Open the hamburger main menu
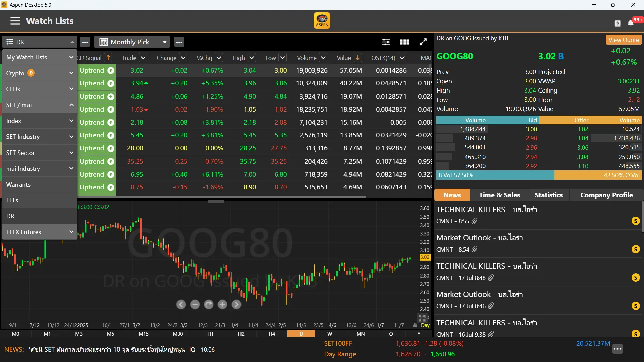Screen dimensions: 644x362 15,21
